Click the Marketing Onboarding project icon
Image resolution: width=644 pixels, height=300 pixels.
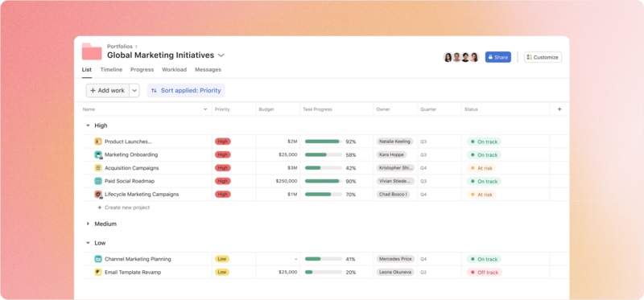coord(97,154)
